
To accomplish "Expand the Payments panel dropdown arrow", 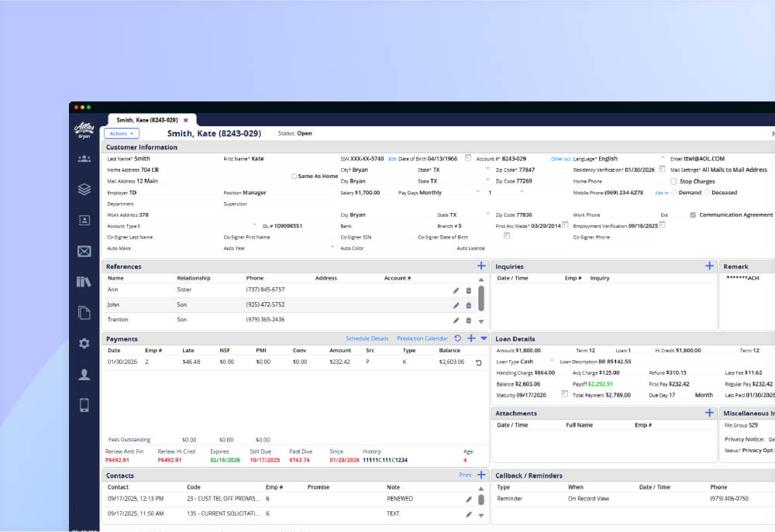I will 484,338.
